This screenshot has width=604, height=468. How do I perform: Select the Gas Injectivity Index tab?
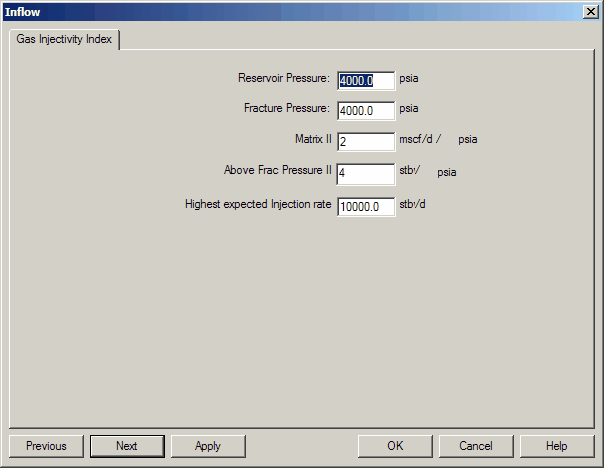pos(64,40)
